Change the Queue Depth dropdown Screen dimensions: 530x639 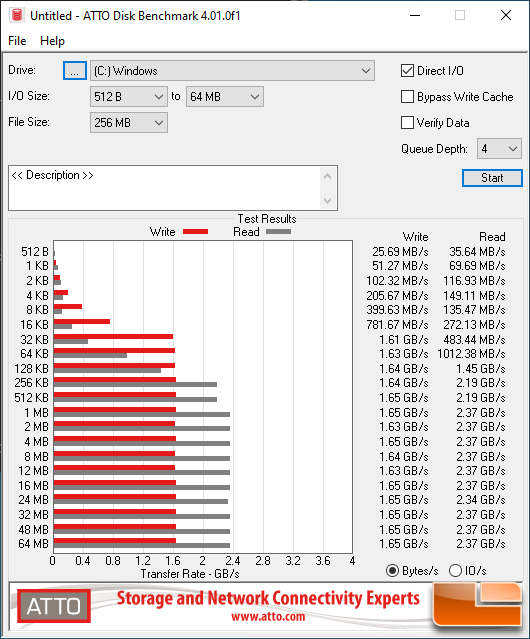coord(499,149)
